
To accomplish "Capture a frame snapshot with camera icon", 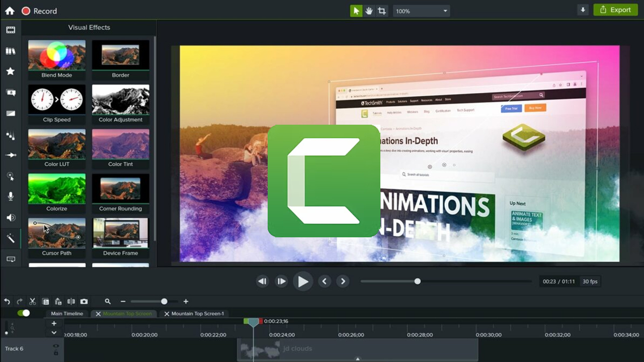I will 84,302.
